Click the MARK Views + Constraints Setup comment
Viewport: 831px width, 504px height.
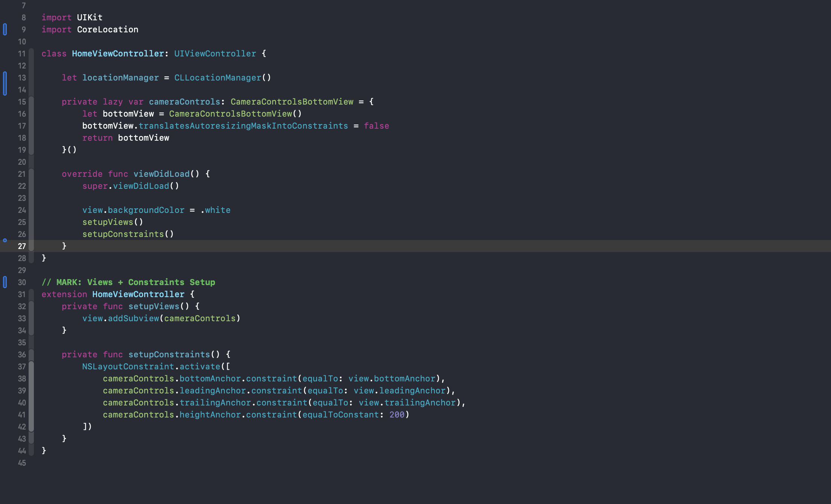128,282
